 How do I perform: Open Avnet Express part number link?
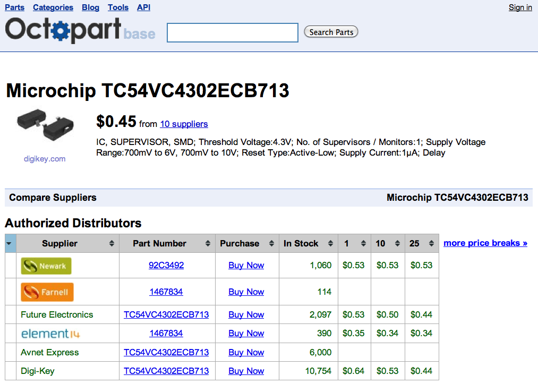(166, 353)
